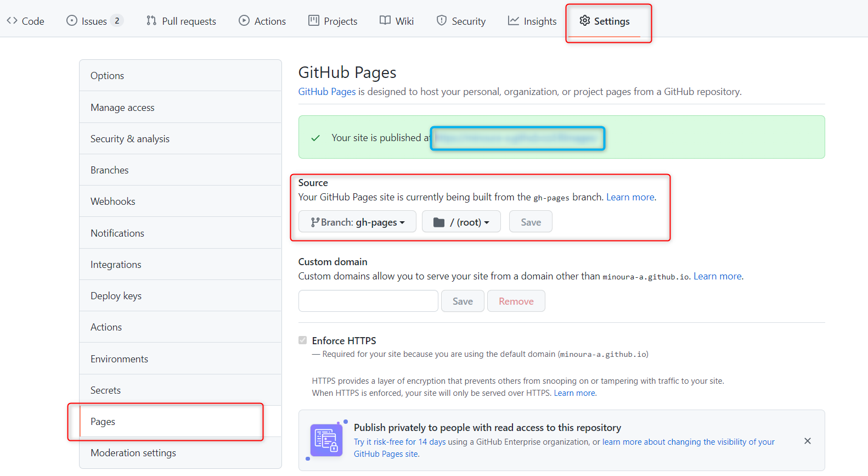Open Learn more link for Source
868x476 pixels.
click(x=630, y=197)
